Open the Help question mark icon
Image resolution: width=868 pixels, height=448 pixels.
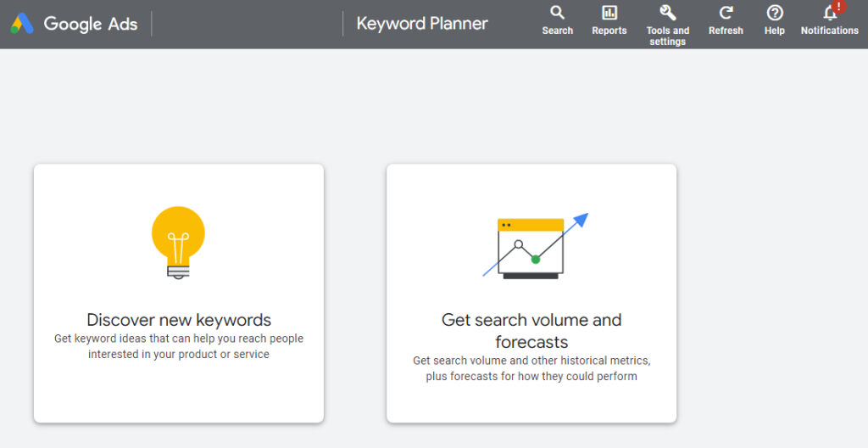click(775, 12)
